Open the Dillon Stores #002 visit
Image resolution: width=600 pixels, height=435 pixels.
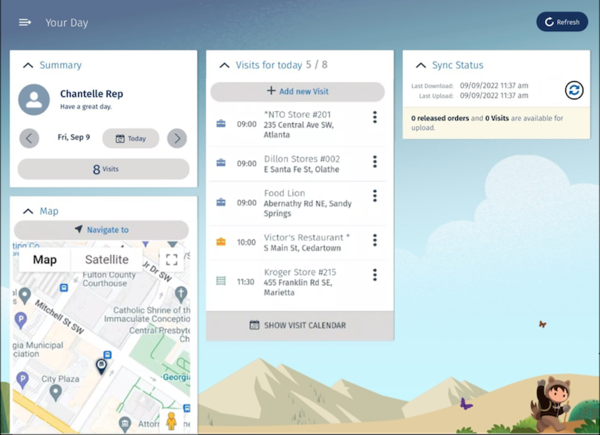(297, 164)
